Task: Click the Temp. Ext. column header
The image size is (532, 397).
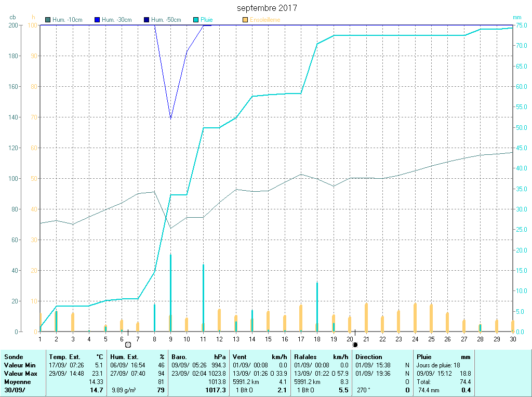Action: coord(64,357)
